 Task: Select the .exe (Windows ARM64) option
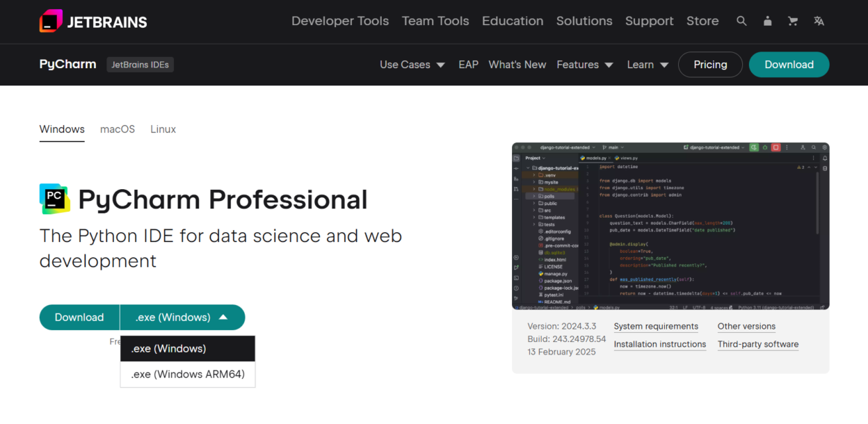[x=187, y=374]
